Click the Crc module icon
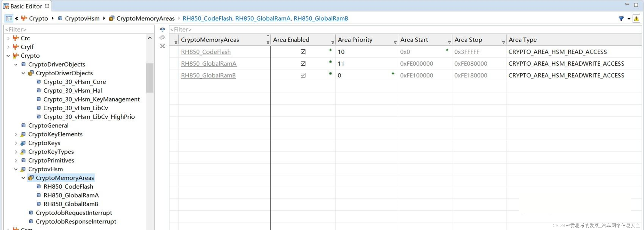The height and width of the screenshot is (230, 644). point(16,38)
